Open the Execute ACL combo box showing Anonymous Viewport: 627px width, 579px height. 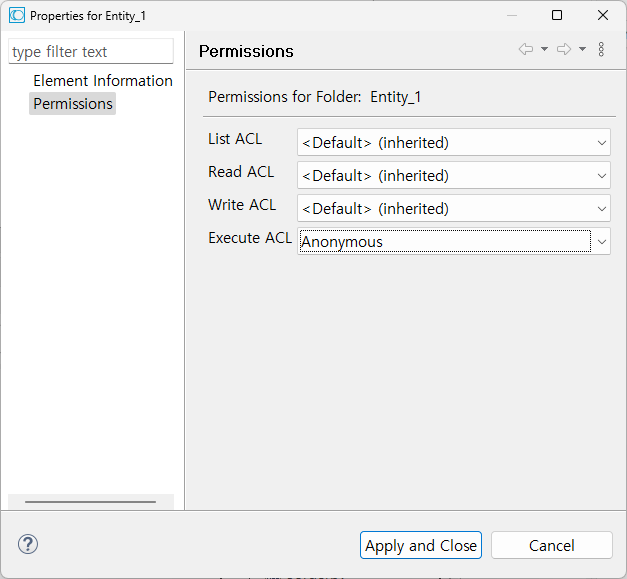[453, 241]
